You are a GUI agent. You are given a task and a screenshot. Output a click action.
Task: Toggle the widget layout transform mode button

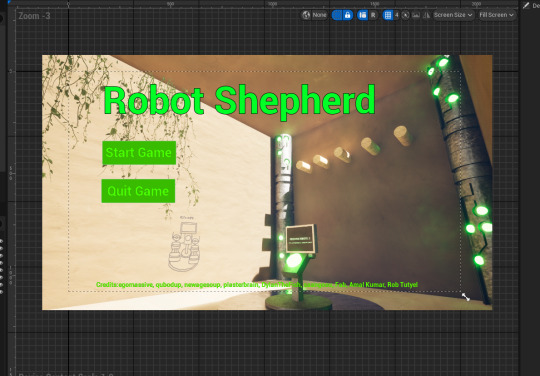(x=362, y=15)
